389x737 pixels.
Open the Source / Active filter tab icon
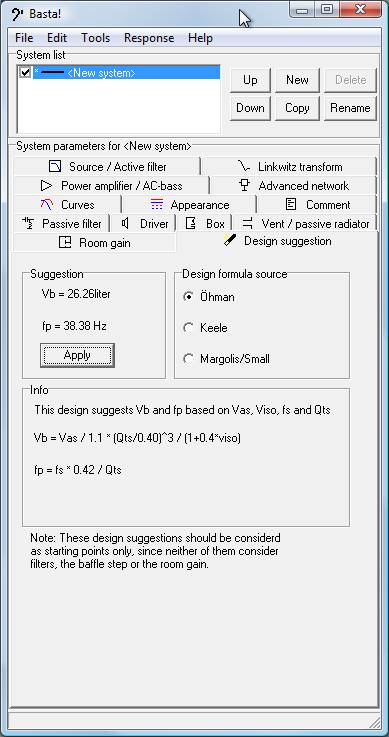tap(55, 166)
